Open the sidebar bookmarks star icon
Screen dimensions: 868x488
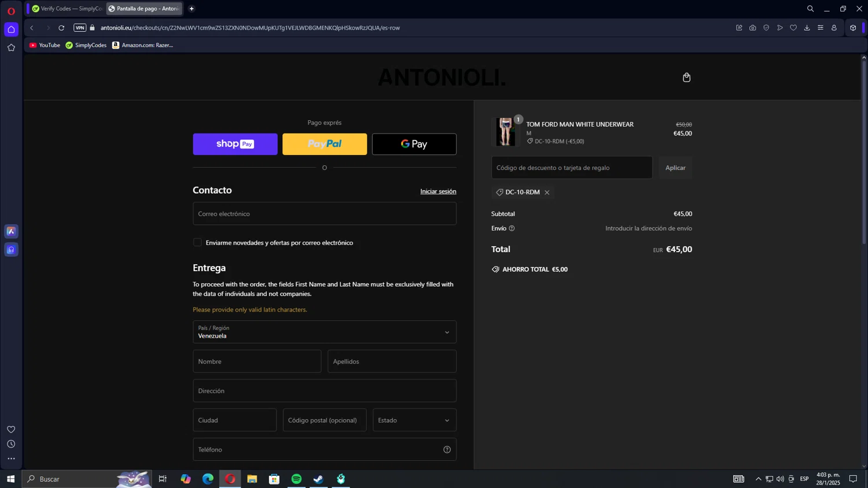[x=11, y=48]
